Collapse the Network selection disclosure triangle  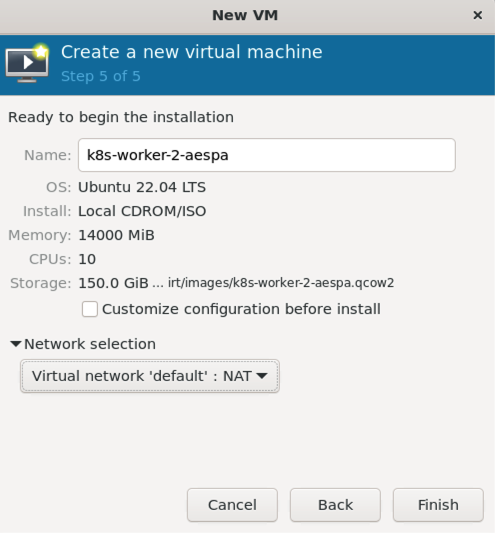click(x=16, y=344)
